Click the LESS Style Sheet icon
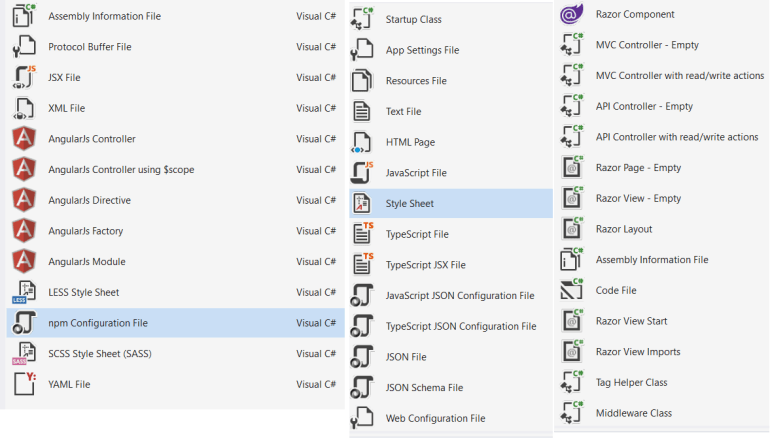Image resolution: width=770 pixels, height=442 pixels. (24, 292)
